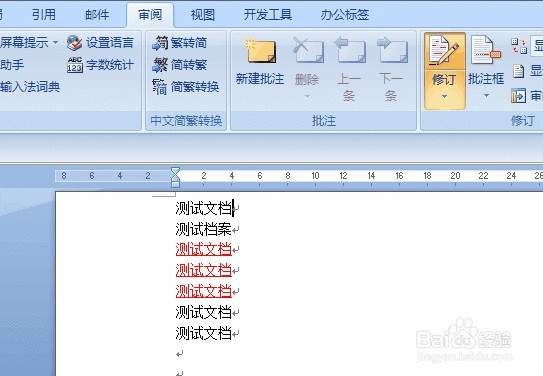
Task: Switch to the 开发工具 tab
Action: [268, 15]
